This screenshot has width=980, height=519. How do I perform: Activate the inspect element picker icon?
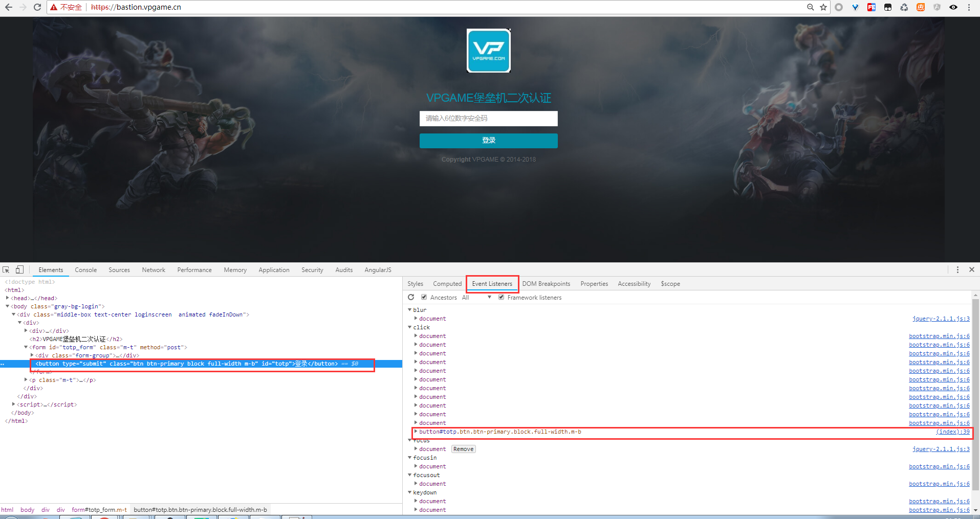coord(6,269)
